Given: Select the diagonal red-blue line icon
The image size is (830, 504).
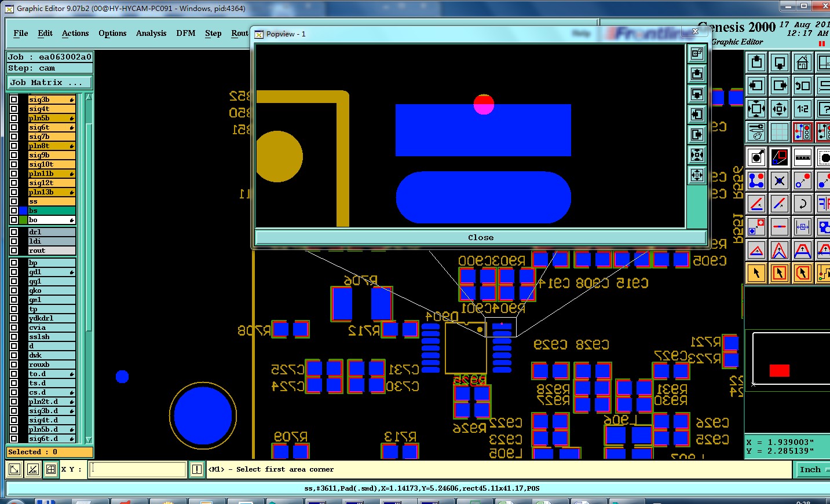Looking at the screenshot, I should [780, 204].
